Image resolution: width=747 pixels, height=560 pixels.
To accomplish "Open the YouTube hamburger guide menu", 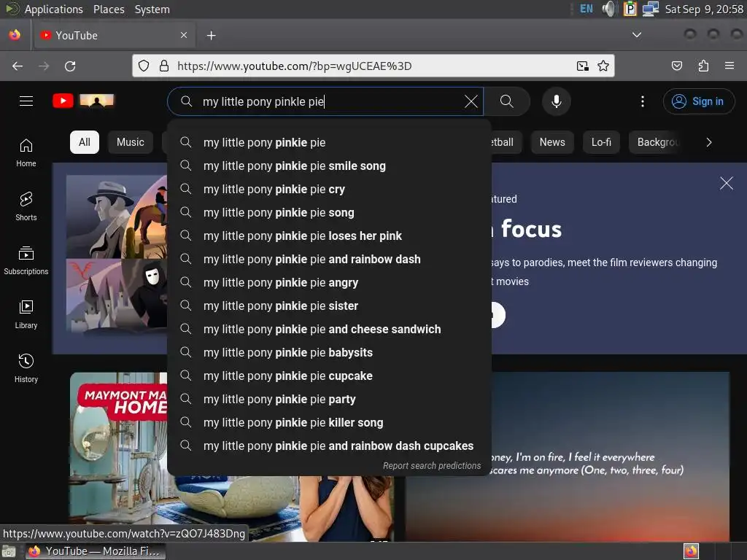I will pyautogui.click(x=26, y=101).
